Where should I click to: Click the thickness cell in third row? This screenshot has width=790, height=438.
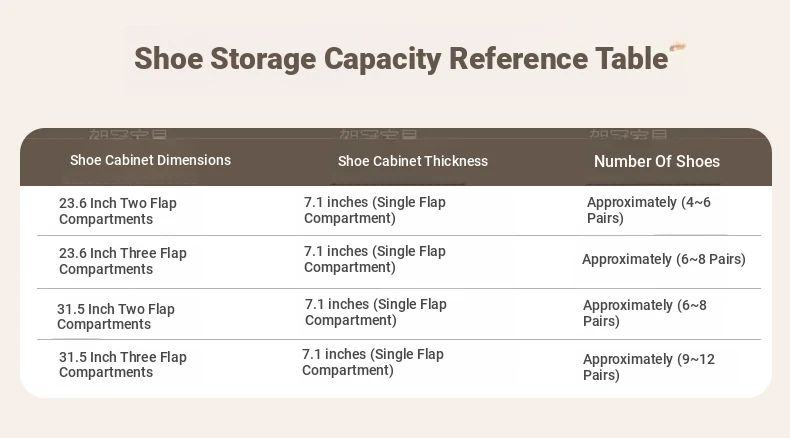375,312
